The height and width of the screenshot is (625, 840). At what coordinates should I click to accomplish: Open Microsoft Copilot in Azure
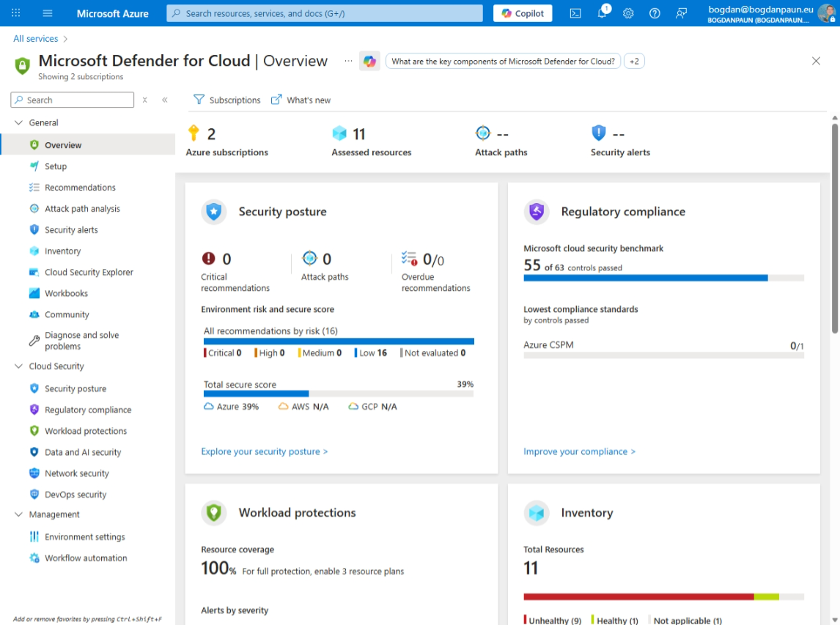point(522,13)
